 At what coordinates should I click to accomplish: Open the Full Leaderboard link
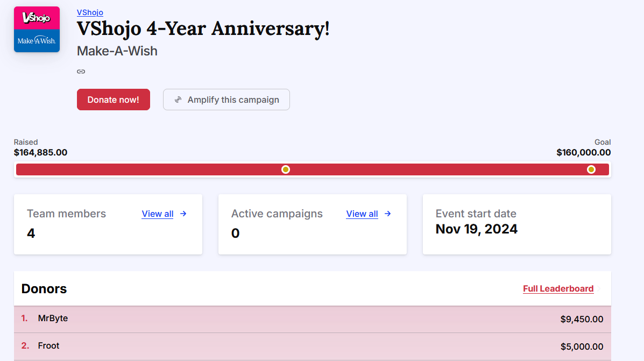tap(558, 289)
